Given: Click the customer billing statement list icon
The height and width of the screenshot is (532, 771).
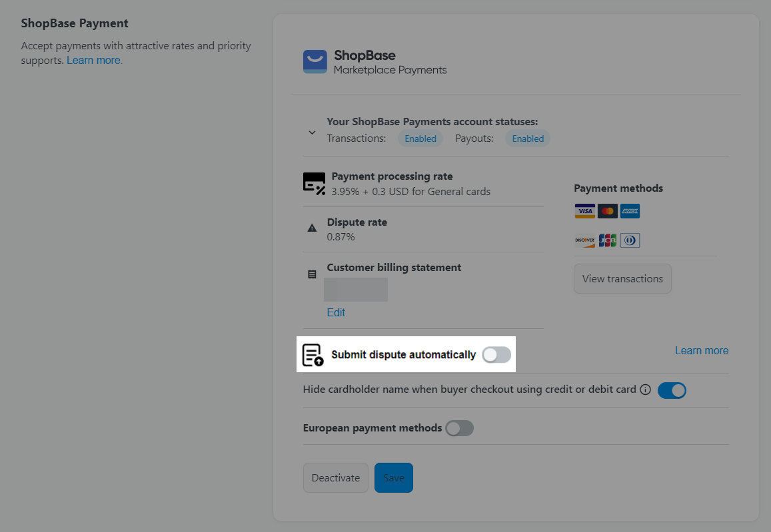Looking at the screenshot, I should (x=312, y=274).
